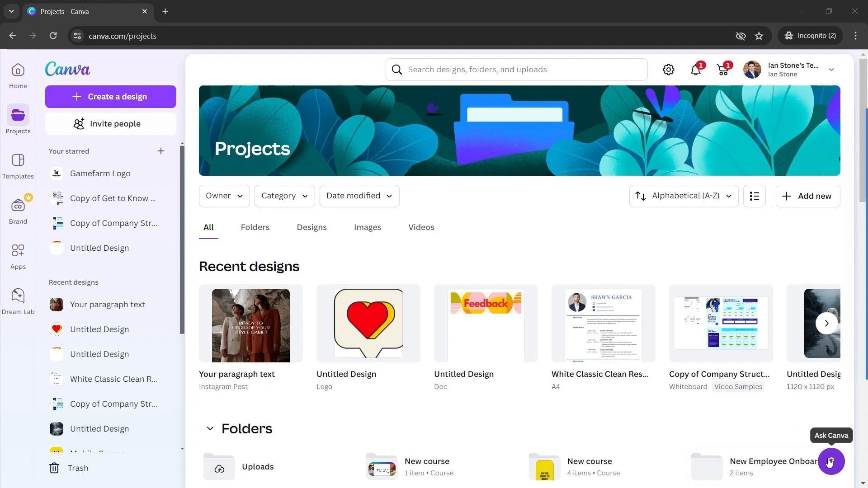The image size is (868, 488).
Task: Click Create a design button
Action: (x=111, y=97)
